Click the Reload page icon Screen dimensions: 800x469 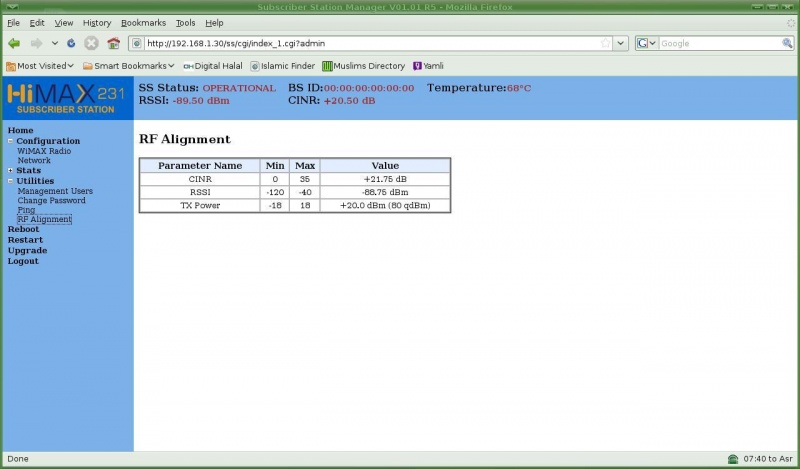tap(71, 43)
